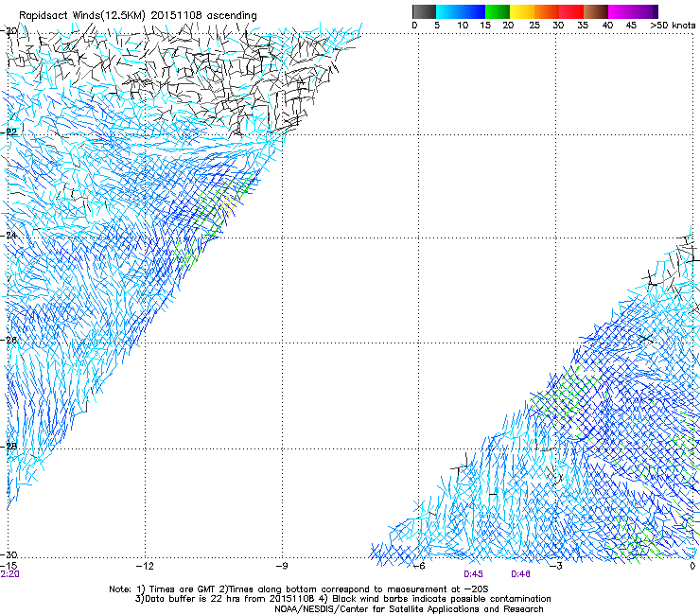Click the red 30-35 knots legend segment
The height and width of the screenshot is (615, 700).
click(571, 11)
